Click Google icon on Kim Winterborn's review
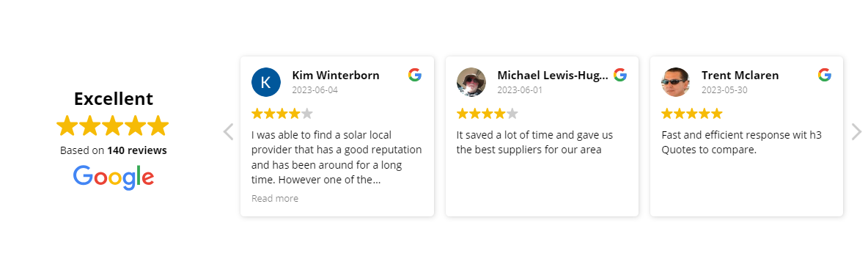This screenshot has height=278, width=868. [x=415, y=75]
